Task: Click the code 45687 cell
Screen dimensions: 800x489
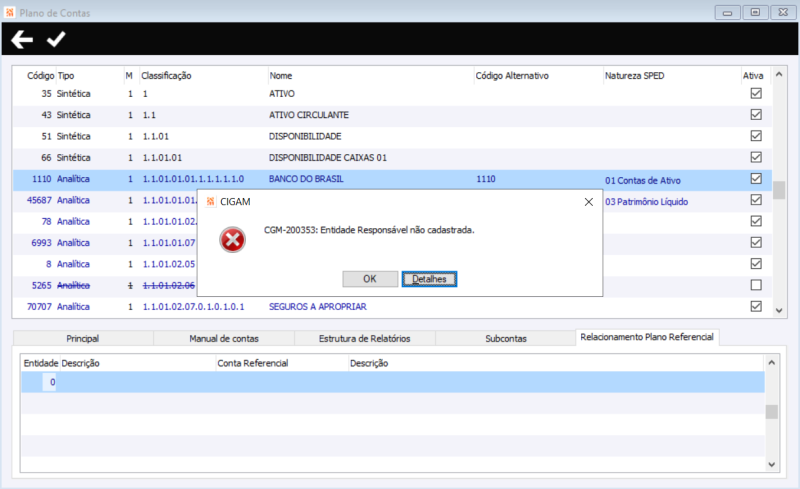Action: coord(39,200)
